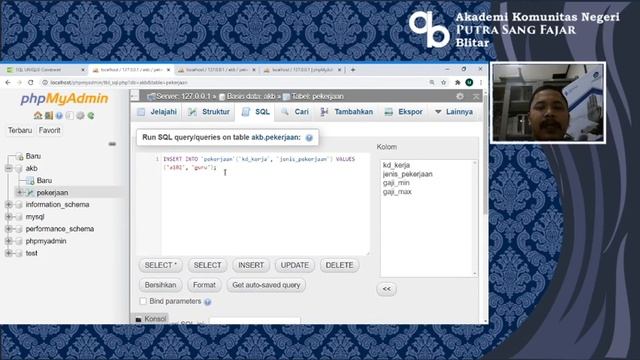The width and height of the screenshot is (640, 360).
Task: Collapse the akb database node
Action: (x=9, y=168)
